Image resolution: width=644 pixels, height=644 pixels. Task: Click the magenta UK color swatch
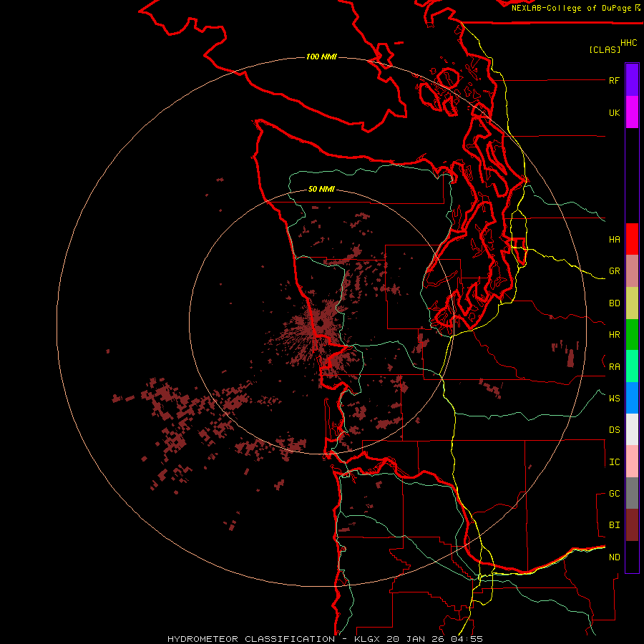click(x=632, y=112)
